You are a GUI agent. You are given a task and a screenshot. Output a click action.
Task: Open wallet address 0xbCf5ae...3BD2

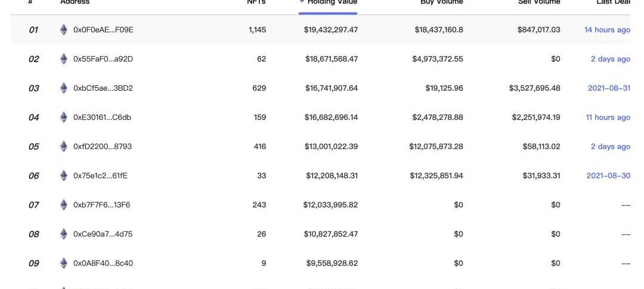pos(103,88)
